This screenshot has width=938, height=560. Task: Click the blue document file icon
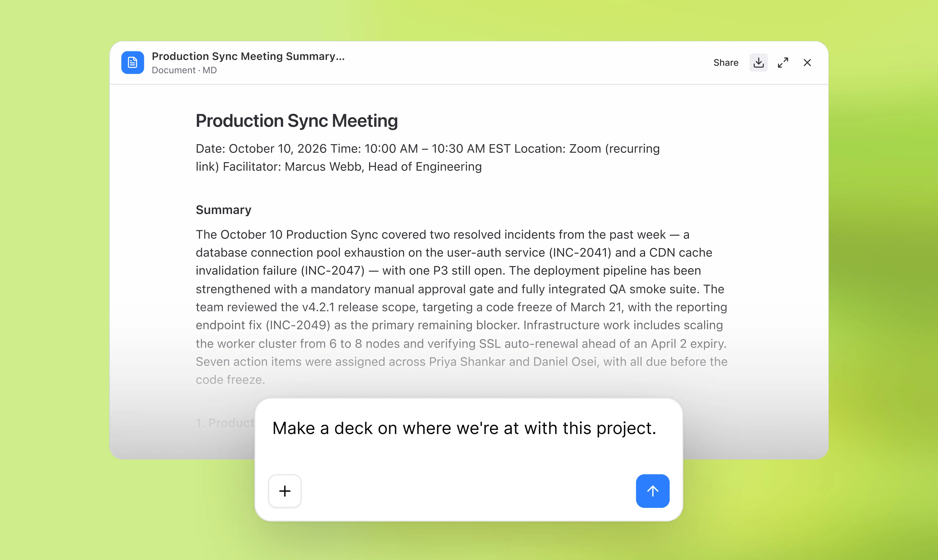pos(133,63)
